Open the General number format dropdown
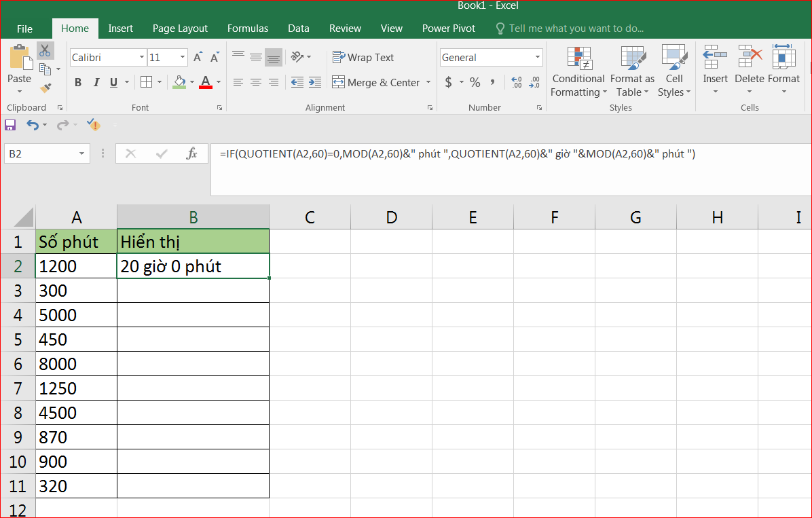 pyautogui.click(x=538, y=57)
